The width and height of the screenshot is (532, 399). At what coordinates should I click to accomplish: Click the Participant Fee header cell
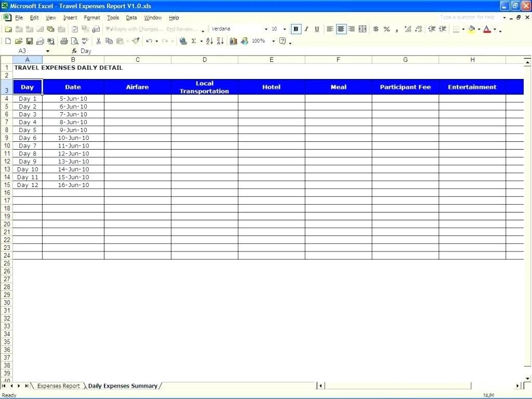coord(405,87)
